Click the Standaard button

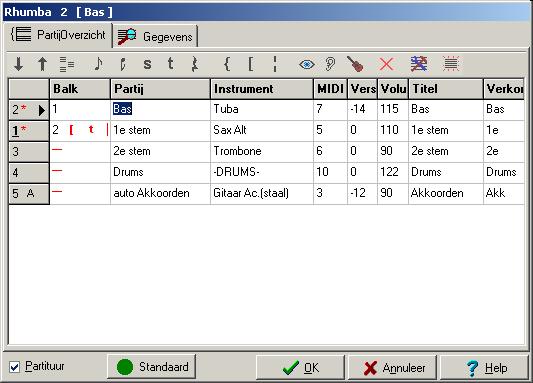click(x=152, y=367)
